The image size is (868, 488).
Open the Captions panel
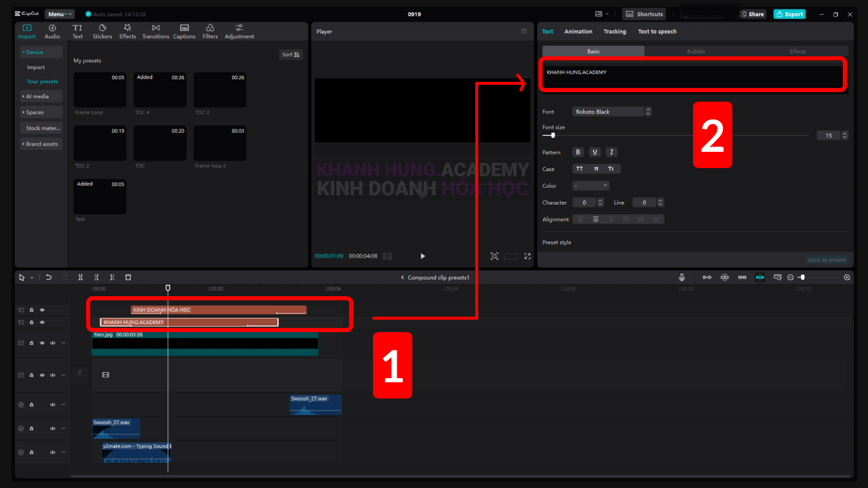[184, 31]
